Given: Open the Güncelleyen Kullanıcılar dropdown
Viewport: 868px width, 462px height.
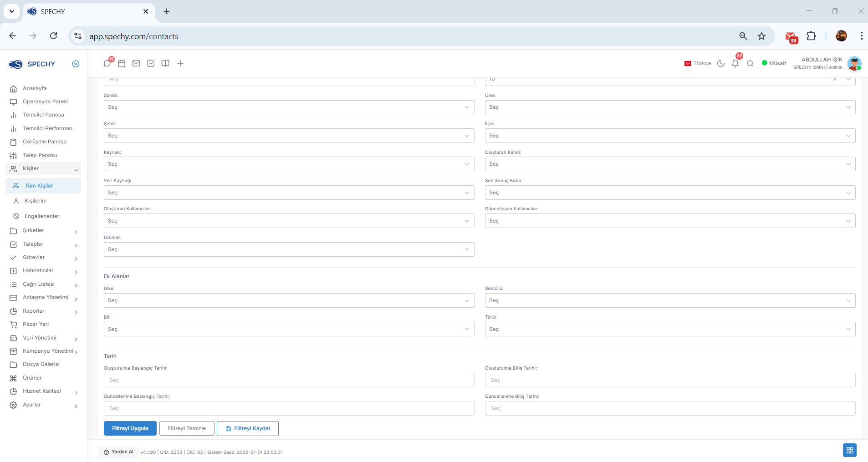Looking at the screenshot, I should tap(670, 221).
